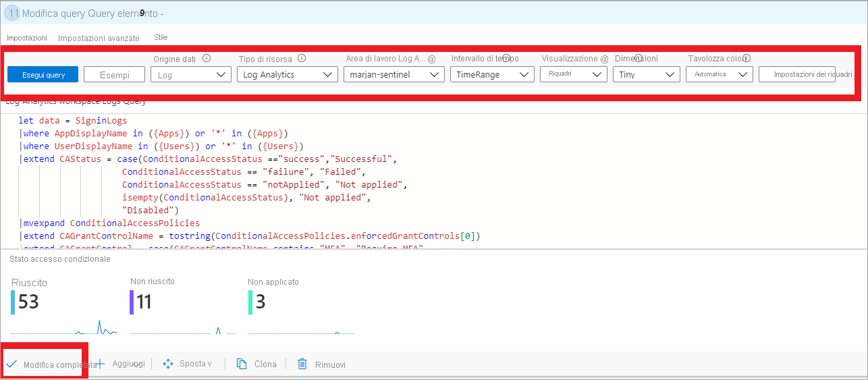The width and height of the screenshot is (868, 380).
Task: Click the Non applicato sparkline chart
Action: click(x=301, y=332)
